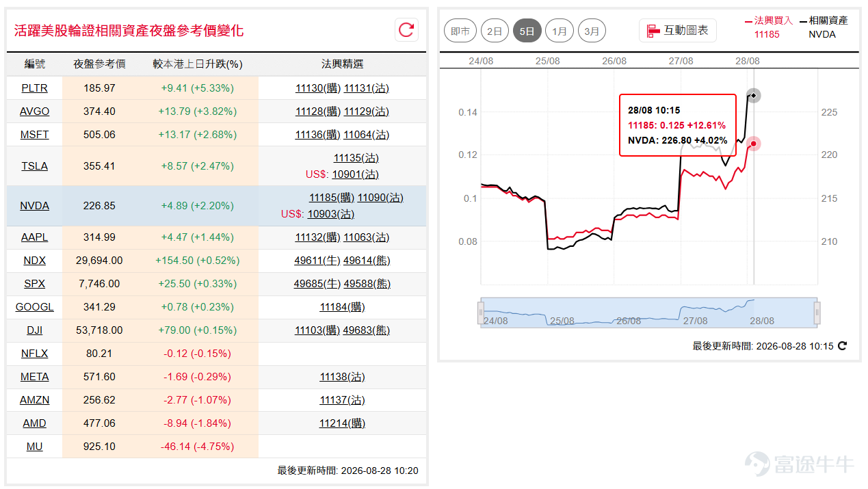Screen dimensions: 868x489
Task: Open META ticker link
Action: coord(34,377)
